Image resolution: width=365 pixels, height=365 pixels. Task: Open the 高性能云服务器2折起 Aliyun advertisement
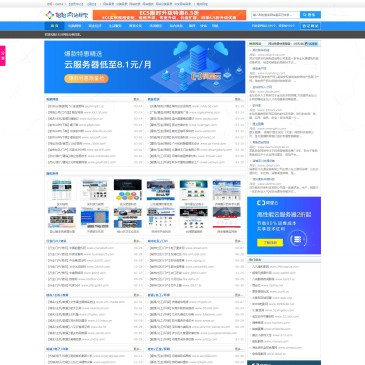[284, 225]
